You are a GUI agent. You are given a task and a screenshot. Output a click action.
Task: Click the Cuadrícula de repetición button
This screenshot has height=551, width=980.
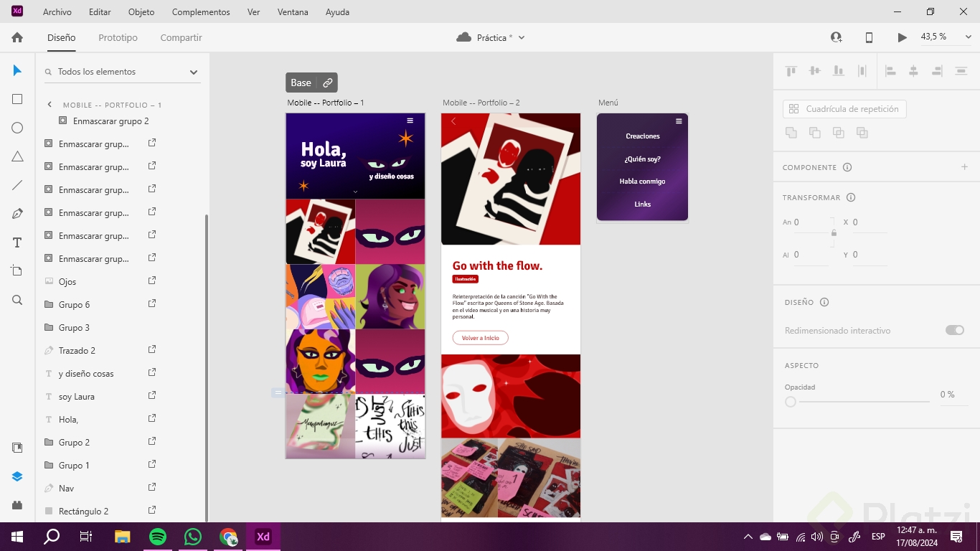844,109
